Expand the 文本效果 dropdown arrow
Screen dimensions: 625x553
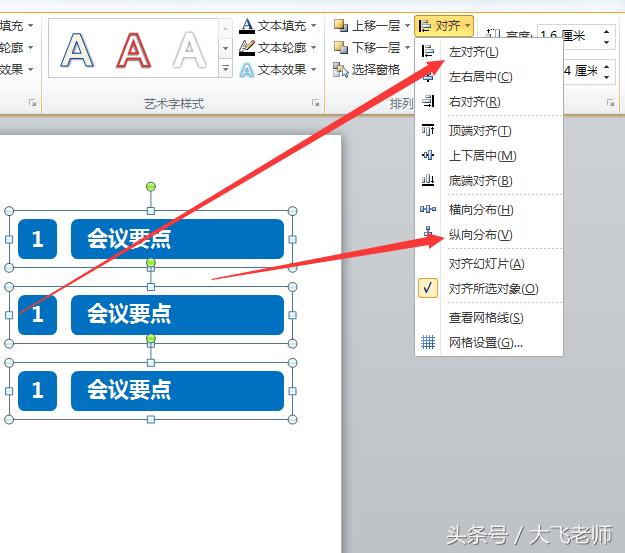[313, 70]
